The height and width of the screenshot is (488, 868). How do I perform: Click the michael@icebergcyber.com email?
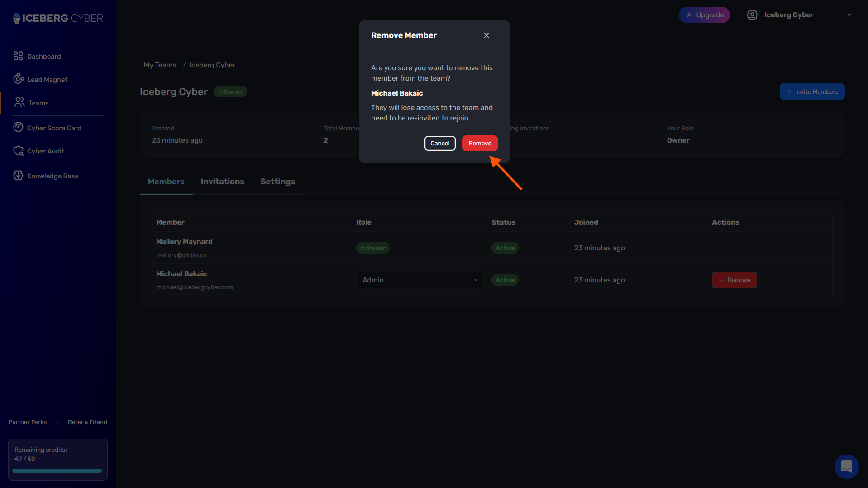pos(195,287)
